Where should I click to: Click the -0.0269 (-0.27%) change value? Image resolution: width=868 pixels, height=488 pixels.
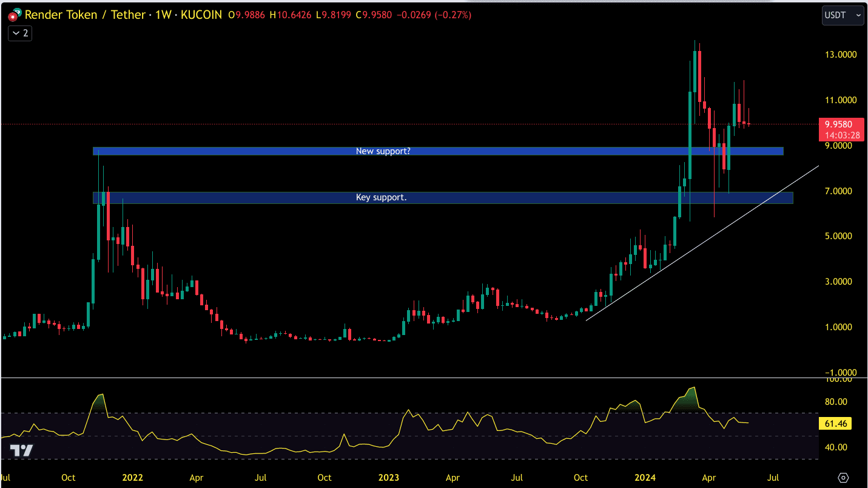coord(434,15)
